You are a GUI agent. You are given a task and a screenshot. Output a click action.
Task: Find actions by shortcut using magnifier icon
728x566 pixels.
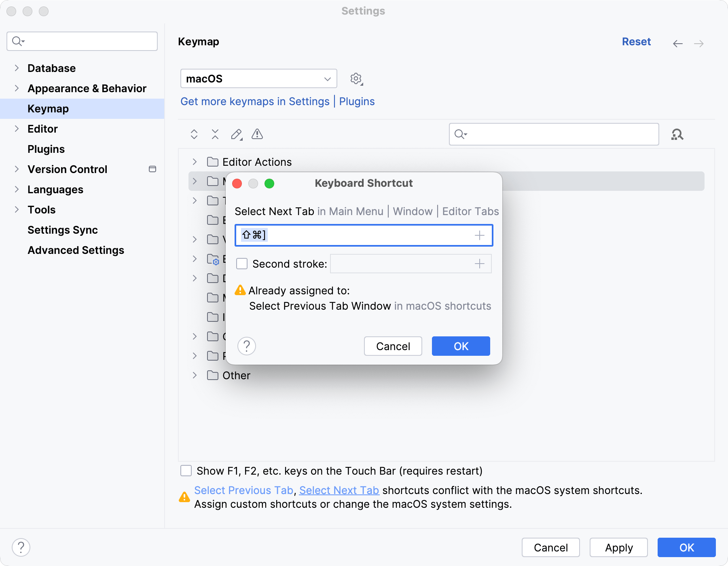[678, 134]
